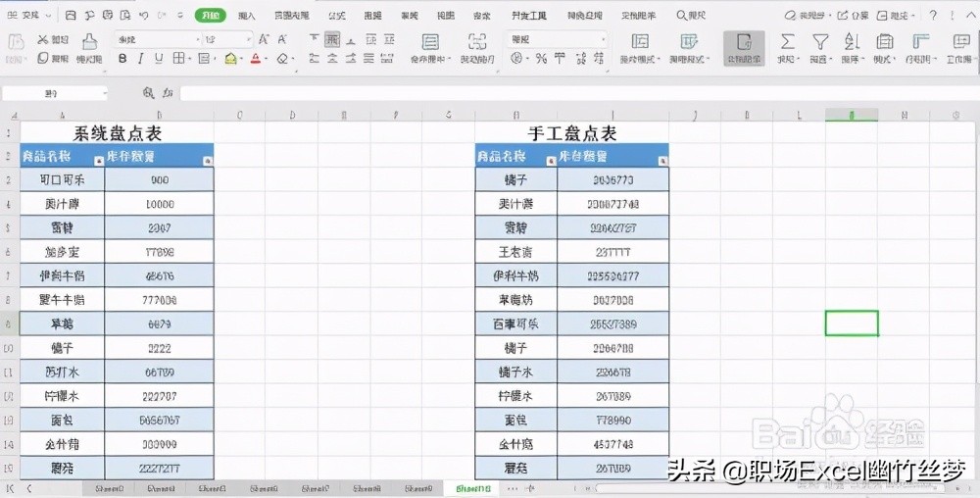Click the Conditional Formatting icon
Screen dimensions: 980x498
639,42
